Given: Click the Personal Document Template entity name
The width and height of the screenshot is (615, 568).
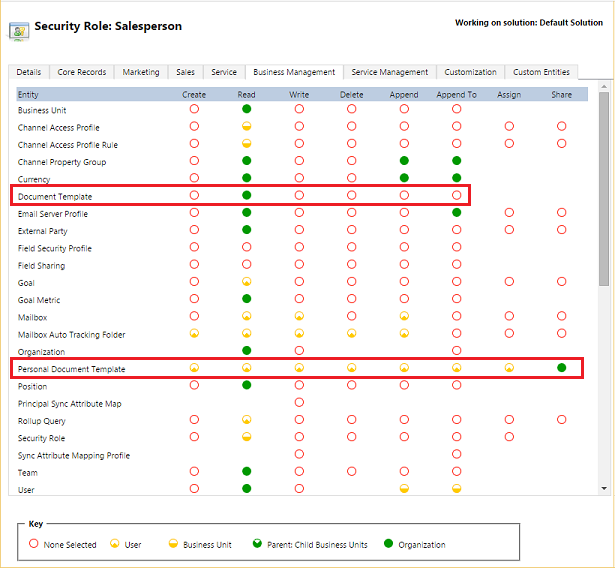Looking at the screenshot, I should (x=72, y=369).
